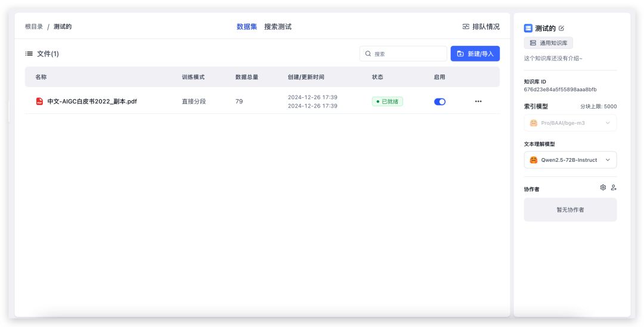Toggle the 启用 switch for the PDF file
The image size is (644, 327).
(x=439, y=101)
